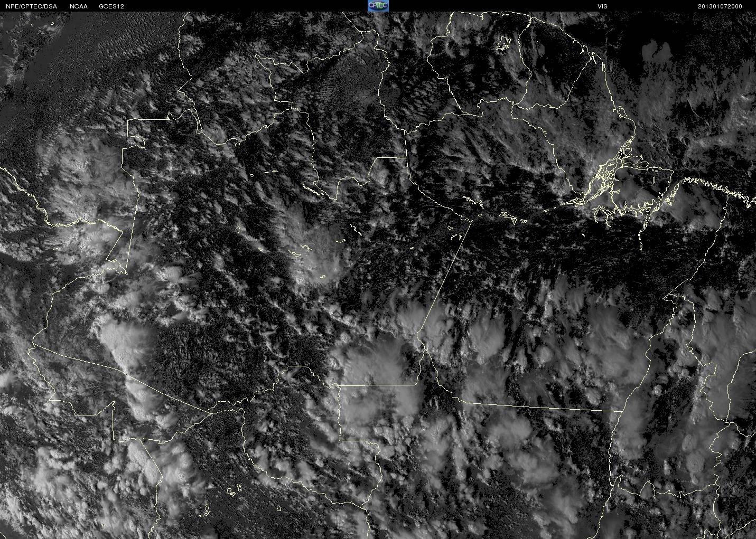Click the CPTEC logo in header
The image size is (756, 539).
tap(378, 6)
